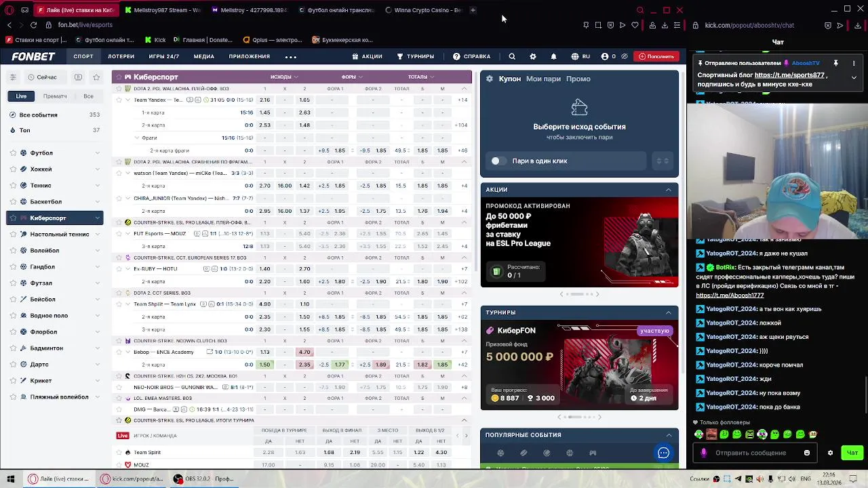Click the 2.16 odds for Team Yandex
The image size is (868, 488).
pos(264,100)
